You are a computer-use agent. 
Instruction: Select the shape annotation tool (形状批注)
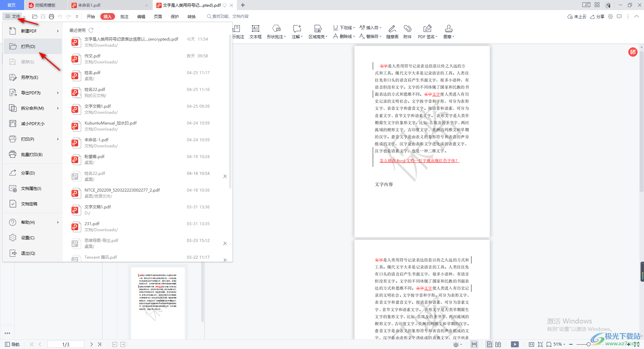coord(276,32)
